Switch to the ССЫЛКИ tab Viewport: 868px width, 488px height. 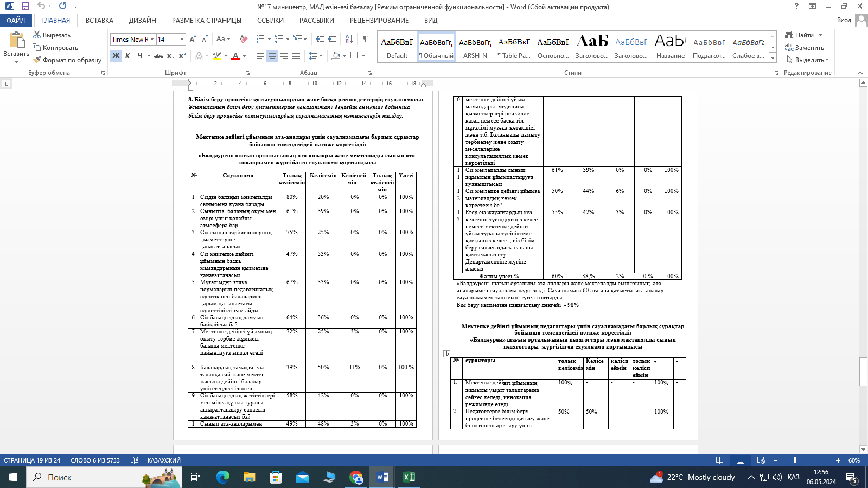pyautogui.click(x=270, y=20)
